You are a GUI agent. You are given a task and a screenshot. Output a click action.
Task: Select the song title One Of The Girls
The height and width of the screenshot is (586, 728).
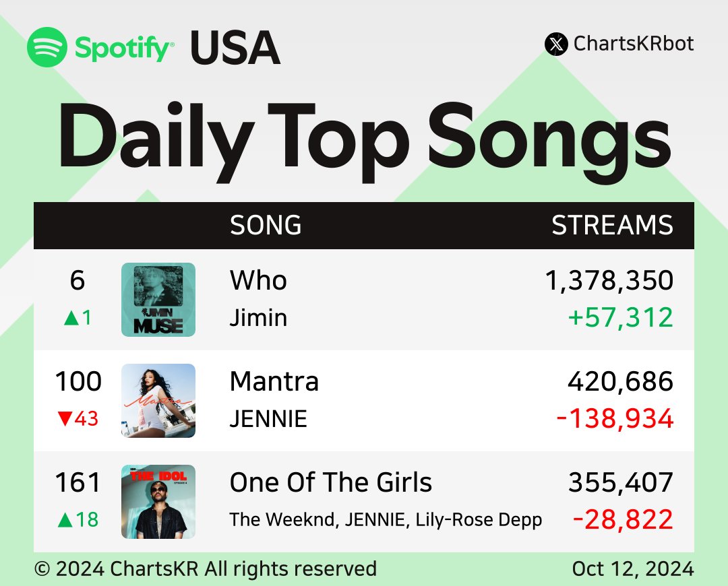pos(331,482)
